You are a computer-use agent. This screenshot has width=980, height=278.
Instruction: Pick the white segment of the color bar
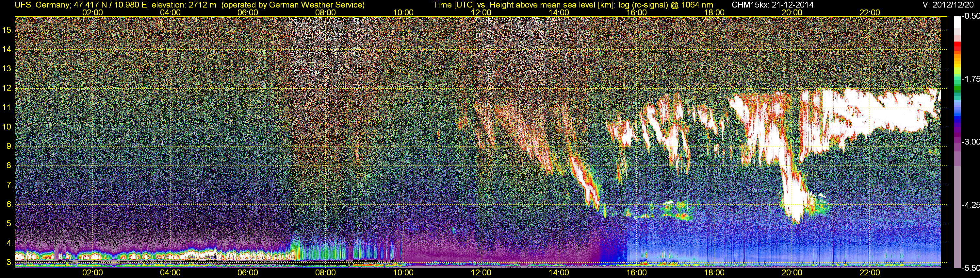coord(957,22)
